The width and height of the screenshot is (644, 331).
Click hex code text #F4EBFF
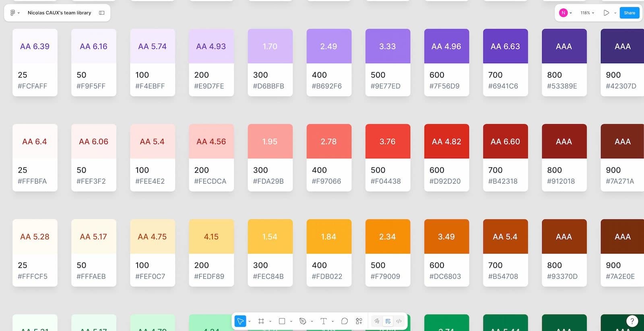[x=150, y=86]
